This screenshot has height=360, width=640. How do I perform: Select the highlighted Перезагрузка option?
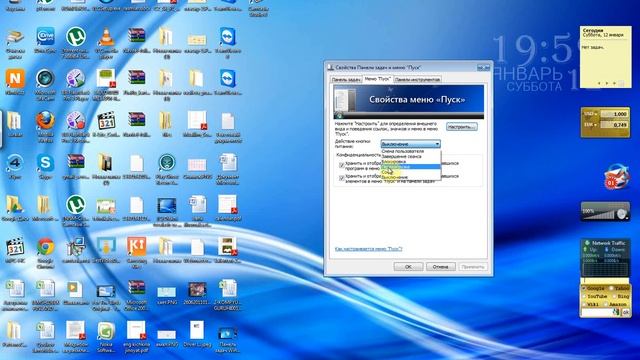(411, 167)
